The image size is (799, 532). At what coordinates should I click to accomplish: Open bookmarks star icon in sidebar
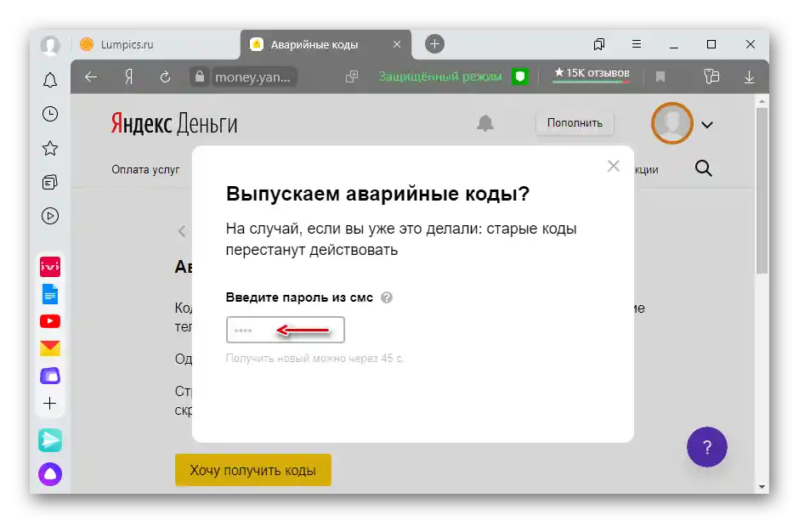point(50,148)
